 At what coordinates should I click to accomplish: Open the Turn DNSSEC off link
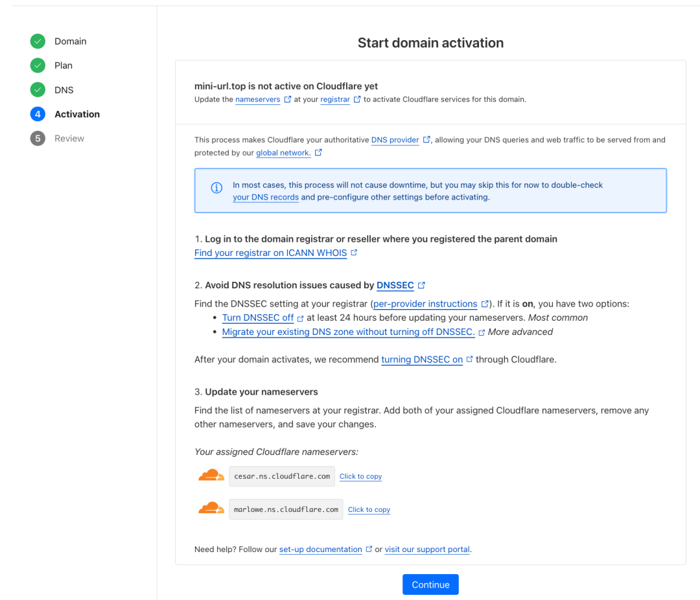click(x=257, y=318)
